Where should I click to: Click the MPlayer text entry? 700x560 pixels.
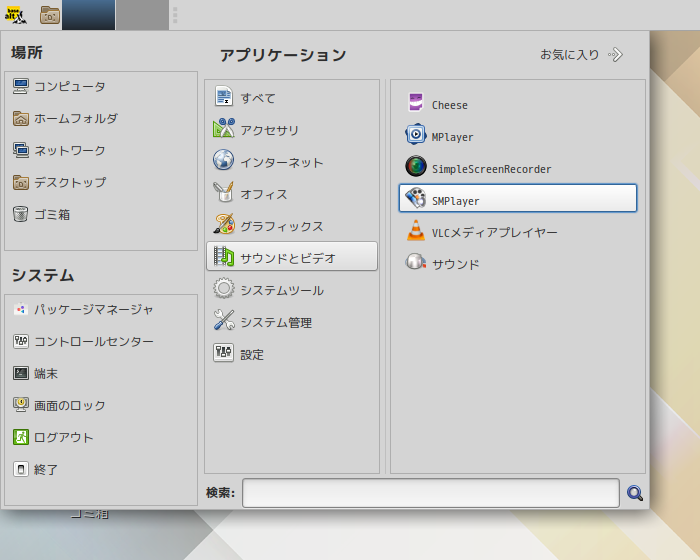(452, 137)
